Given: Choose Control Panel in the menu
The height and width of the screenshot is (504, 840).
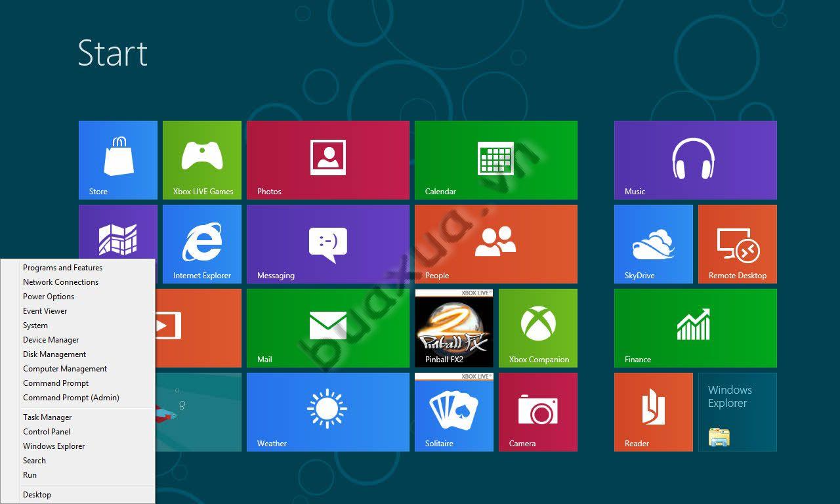Looking at the screenshot, I should click(78, 432).
